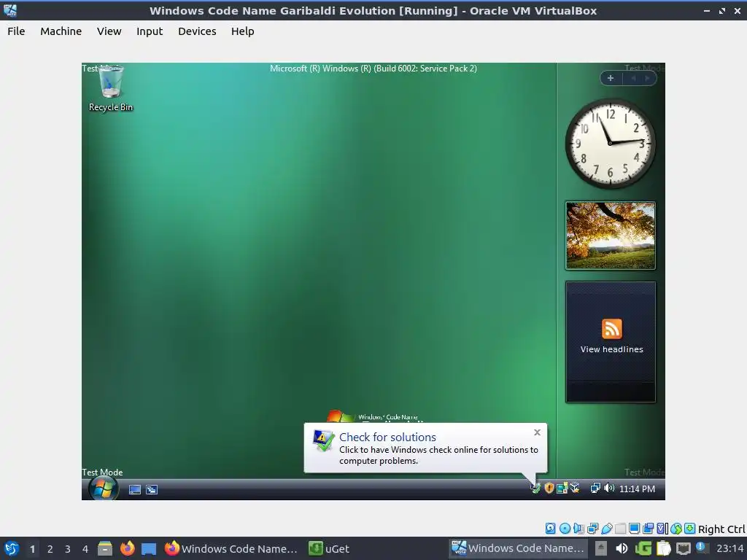Click VirtualBox mouse integration globe icon
The image size is (747, 560).
click(676, 529)
